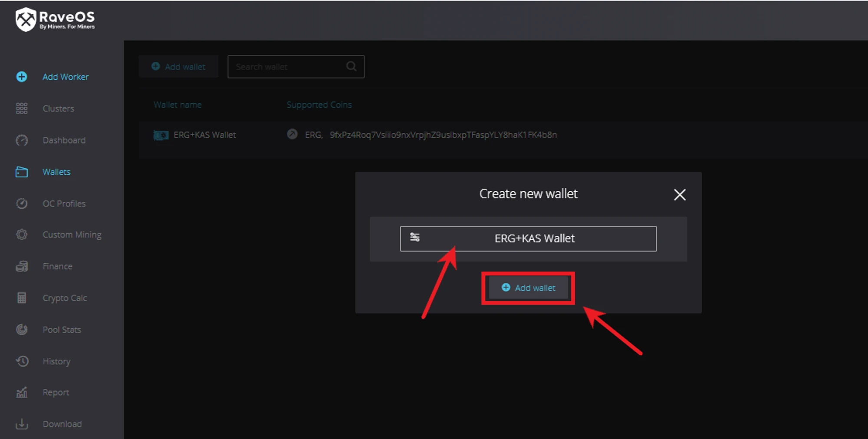The image size is (868, 439).
Task: Click the Dashboard gauge icon
Action: click(x=22, y=140)
